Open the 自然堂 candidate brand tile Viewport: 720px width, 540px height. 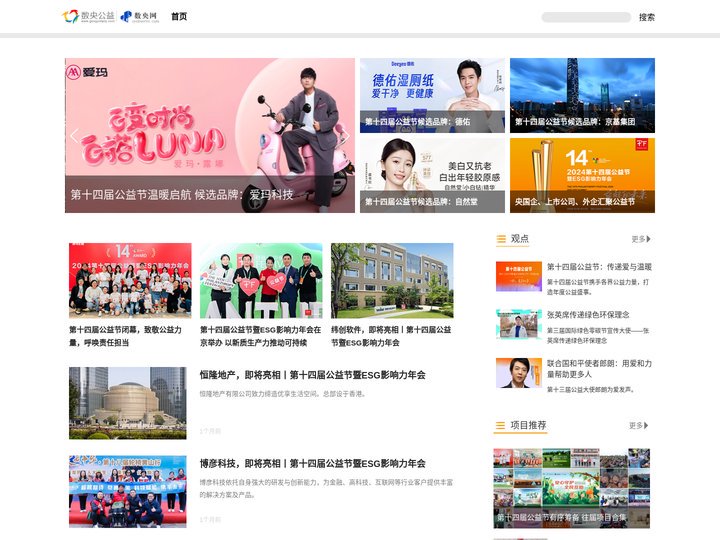click(432, 175)
